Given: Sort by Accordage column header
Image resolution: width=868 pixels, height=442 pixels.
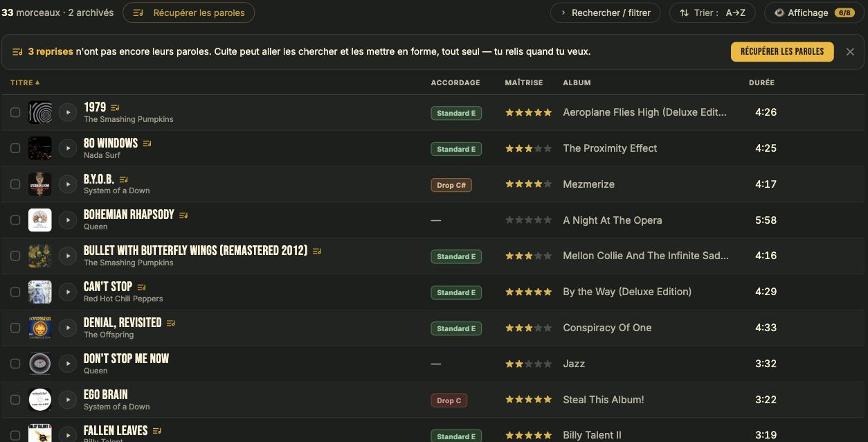Looking at the screenshot, I should click(455, 82).
